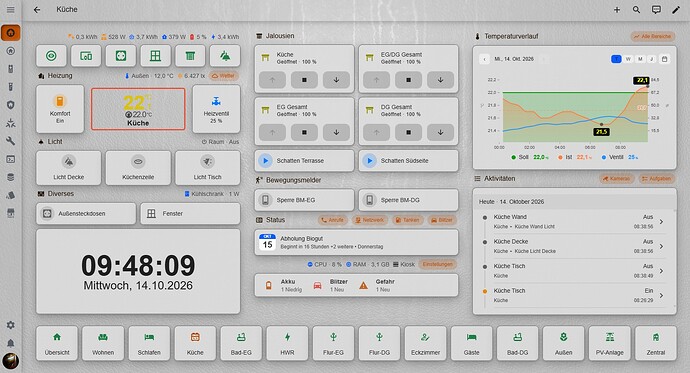Screen dimensions: 690x373
Task: Select the orange highlighted sidebar dashboard icon
Action: click(11, 33)
